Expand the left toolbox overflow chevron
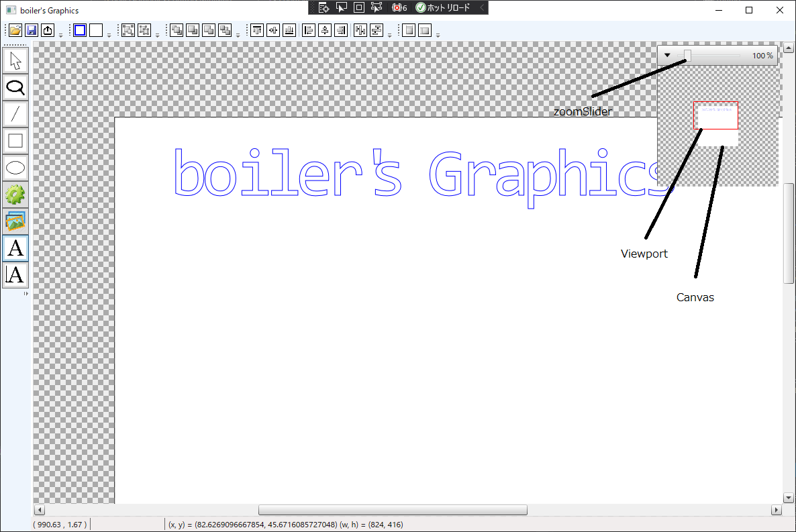This screenshot has height=532, width=796. [26, 293]
